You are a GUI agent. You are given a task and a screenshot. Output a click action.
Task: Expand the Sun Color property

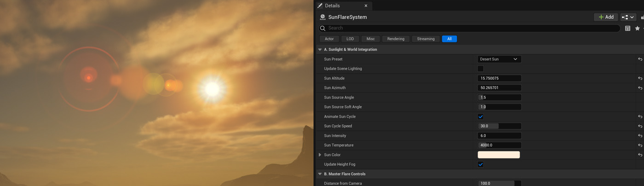(320, 155)
